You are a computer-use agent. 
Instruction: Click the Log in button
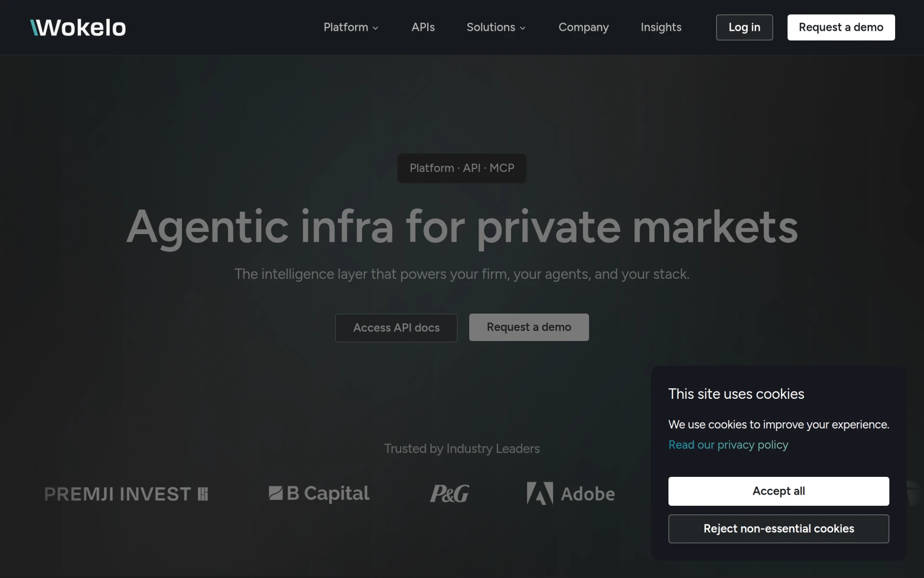click(x=744, y=27)
